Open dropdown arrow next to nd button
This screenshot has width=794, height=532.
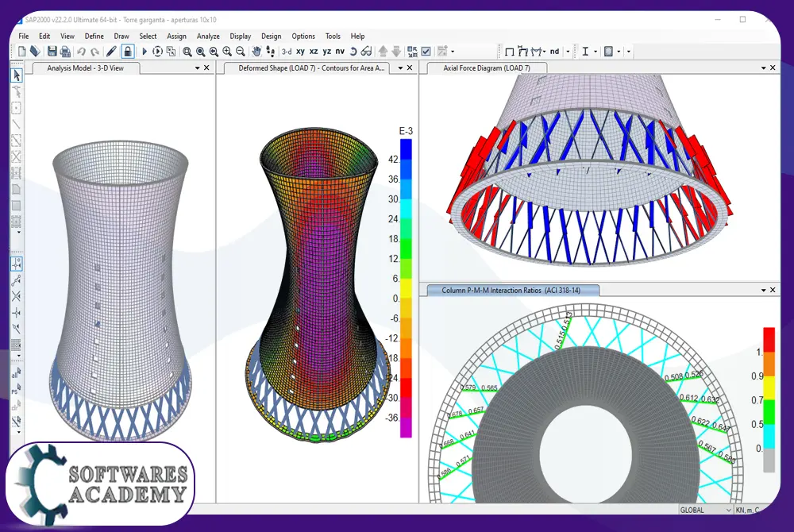point(568,51)
